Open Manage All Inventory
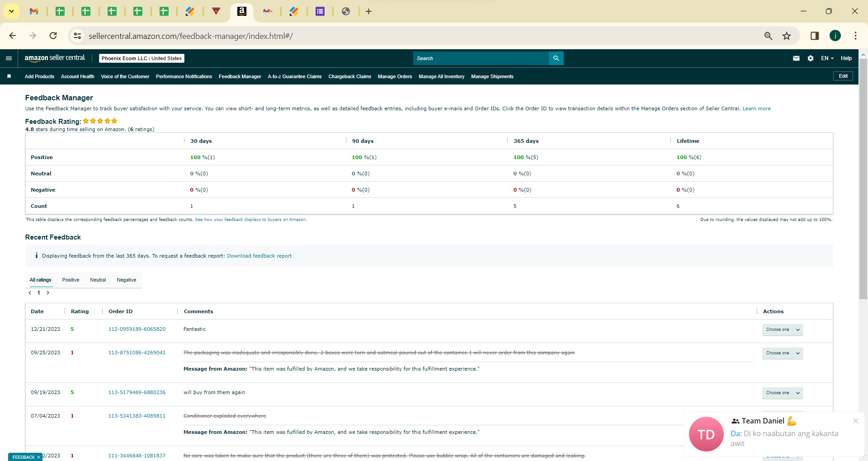868x461 pixels. click(442, 77)
